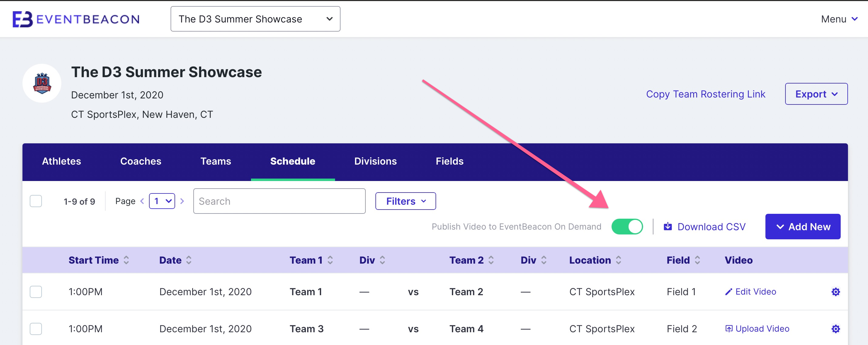The height and width of the screenshot is (345, 868).
Task: Switch to the Divisions tab
Action: 375,161
